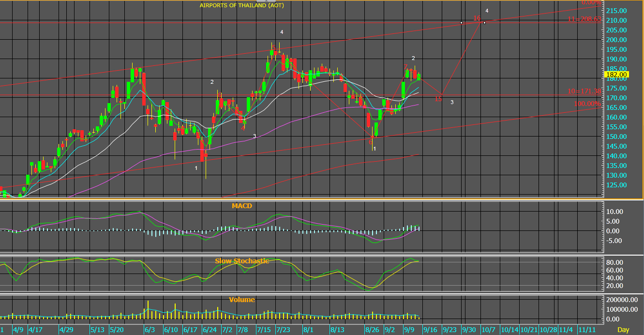Click the 150.00 price axis label
The image size is (644, 335).
tap(616, 137)
